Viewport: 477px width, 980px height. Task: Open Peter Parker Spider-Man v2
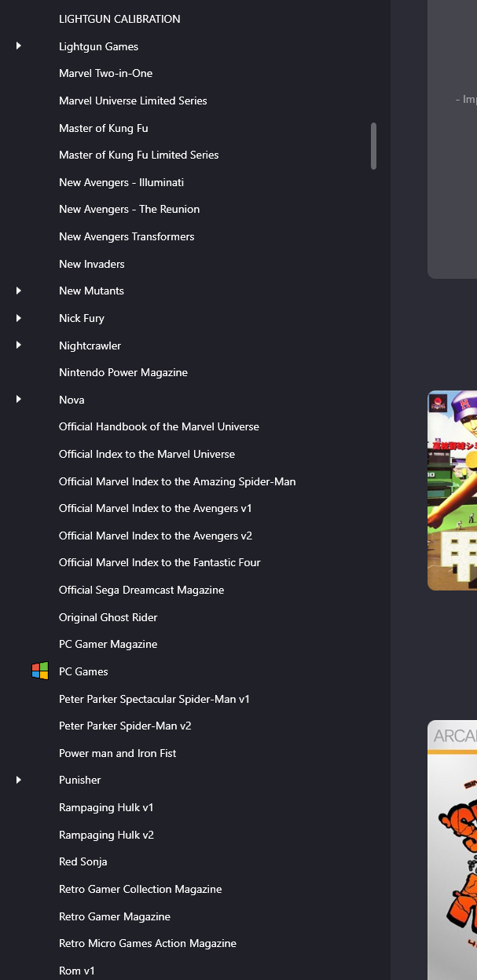(x=125, y=726)
